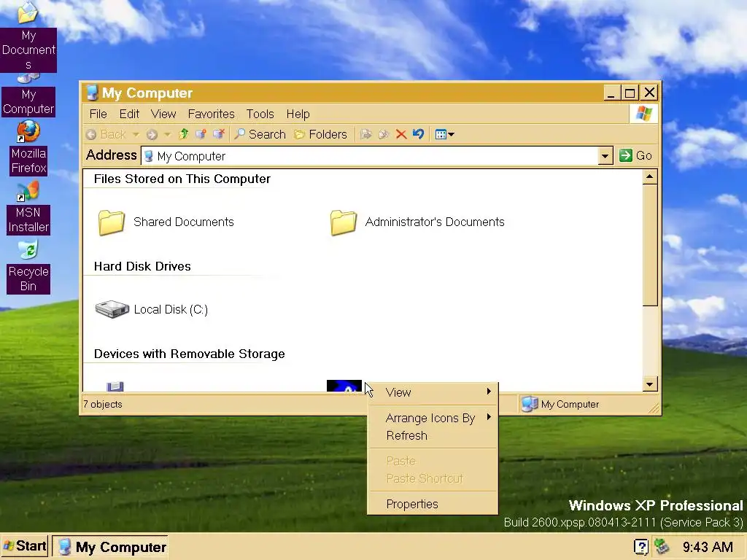This screenshot has height=560, width=747.
Task: Click the vertical scrollbar thumb
Action: [x=650, y=245]
